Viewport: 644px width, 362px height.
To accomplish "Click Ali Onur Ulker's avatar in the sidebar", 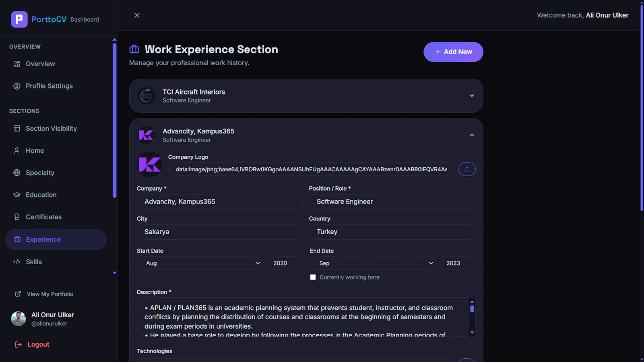I will pyautogui.click(x=19, y=319).
